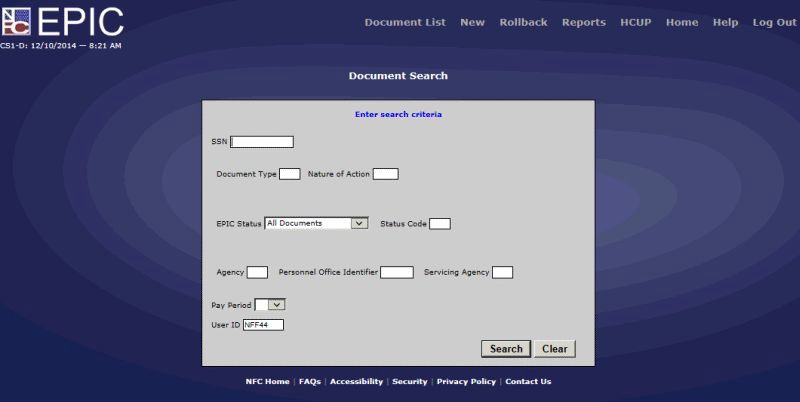Image resolution: width=800 pixels, height=402 pixels.
Task: Open the Pay Period dropdown
Action: coord(270,305)
